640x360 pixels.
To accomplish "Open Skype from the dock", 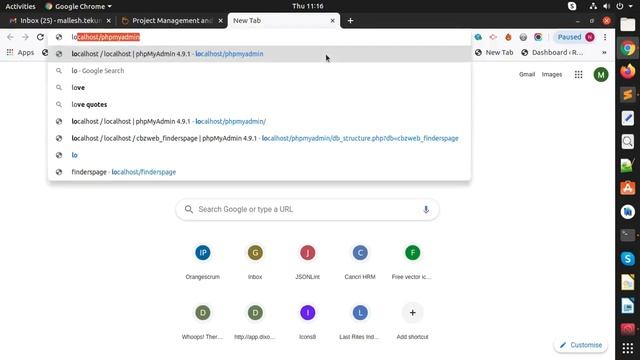I will click(628, 258).
